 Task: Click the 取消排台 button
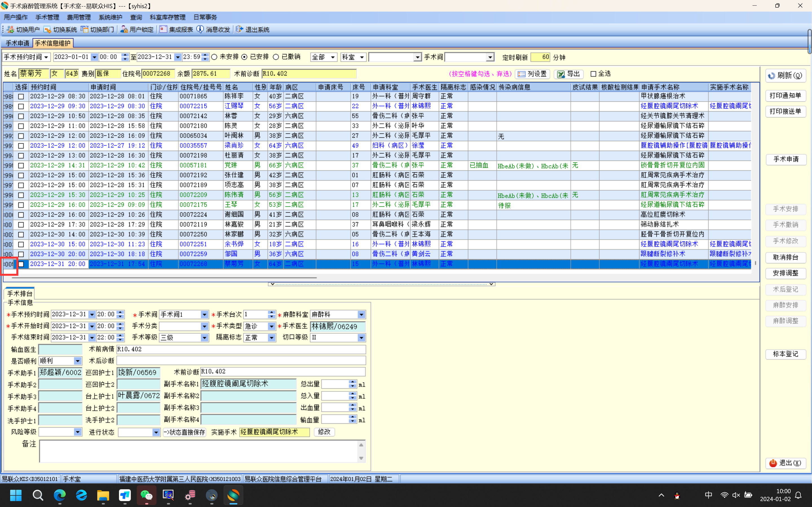click(x=785, y=257)
